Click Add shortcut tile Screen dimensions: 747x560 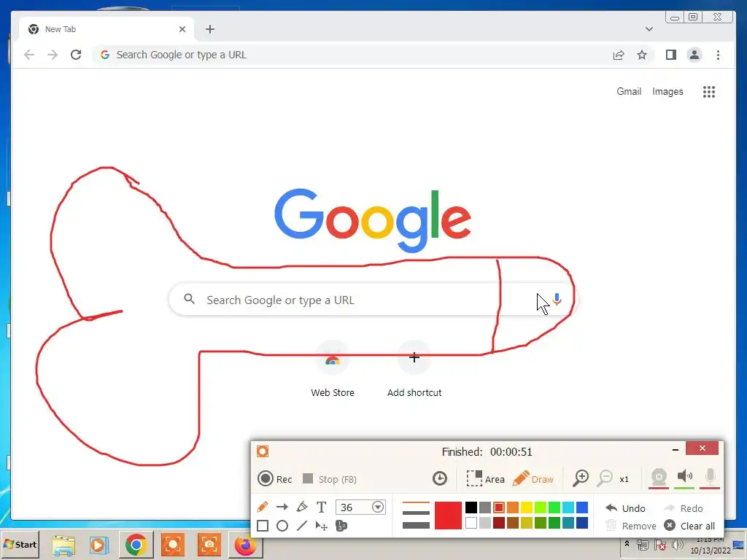(x=414, y=369)
